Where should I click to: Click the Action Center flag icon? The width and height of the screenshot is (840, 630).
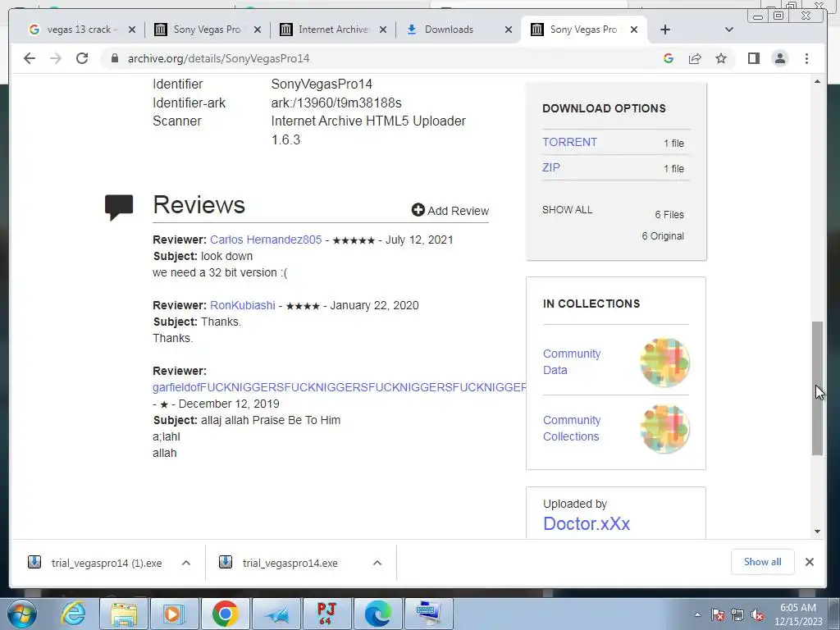click(718, 614)
